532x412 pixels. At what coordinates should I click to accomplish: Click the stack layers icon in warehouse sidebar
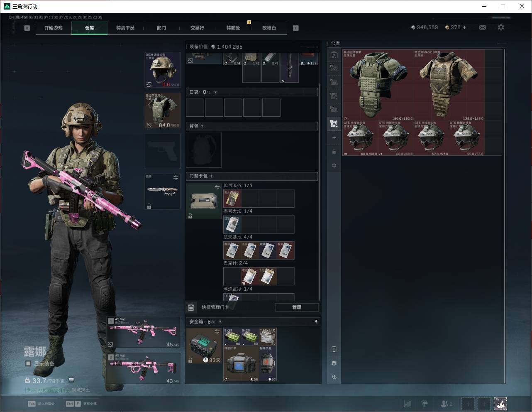(x=334, y=363)
